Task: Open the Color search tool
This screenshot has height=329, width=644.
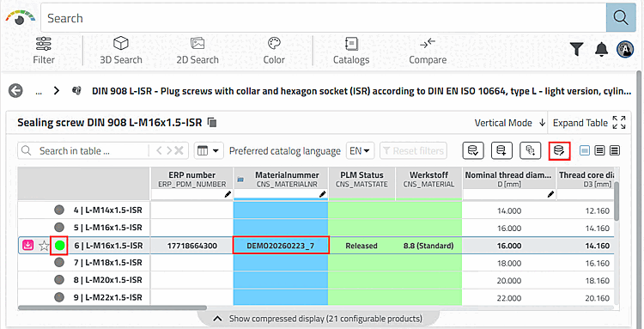Action: point(274,51)
